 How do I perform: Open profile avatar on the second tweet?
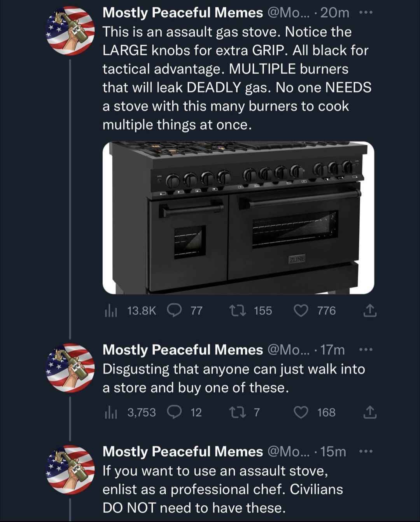pyautogui.click(x=70, y=368)
